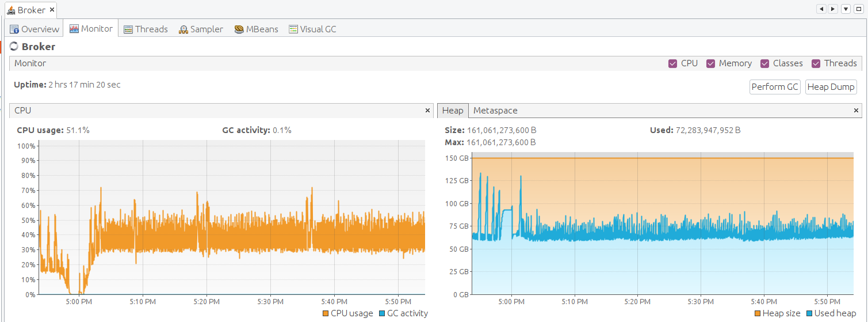This screenshot has width=868, height=322.
Task: Open the document list dropdown arrow
Action: [846, 9]
